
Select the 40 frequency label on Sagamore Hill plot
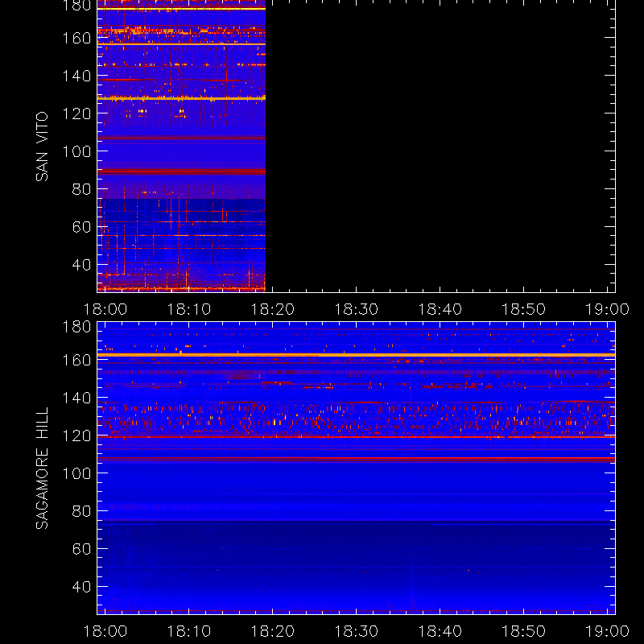click(x=81, y=587)
